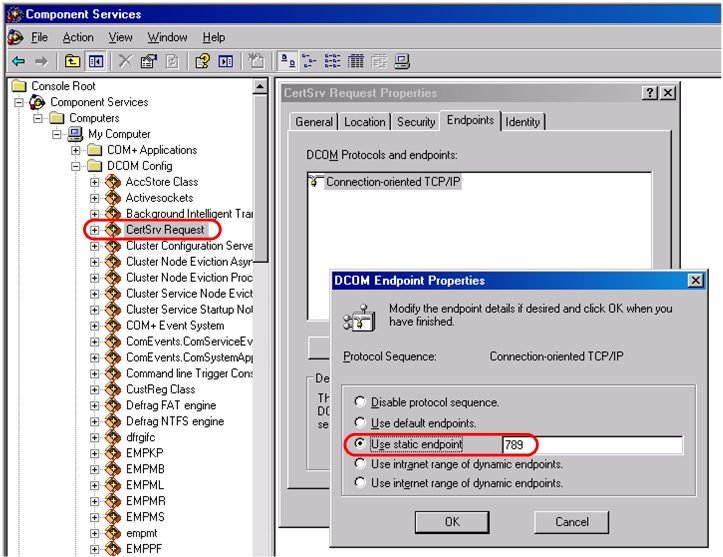Choose Use intranet range of dynamic endpoints
Screen dimensions: 723x557
pos(360,464)
